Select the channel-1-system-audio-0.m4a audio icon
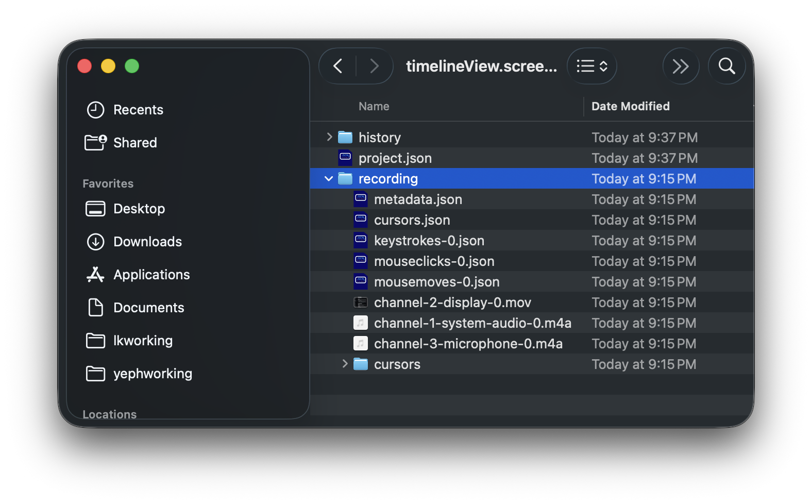Image resolution: width=812 pixels, height=504 pixels. [361, 323]
